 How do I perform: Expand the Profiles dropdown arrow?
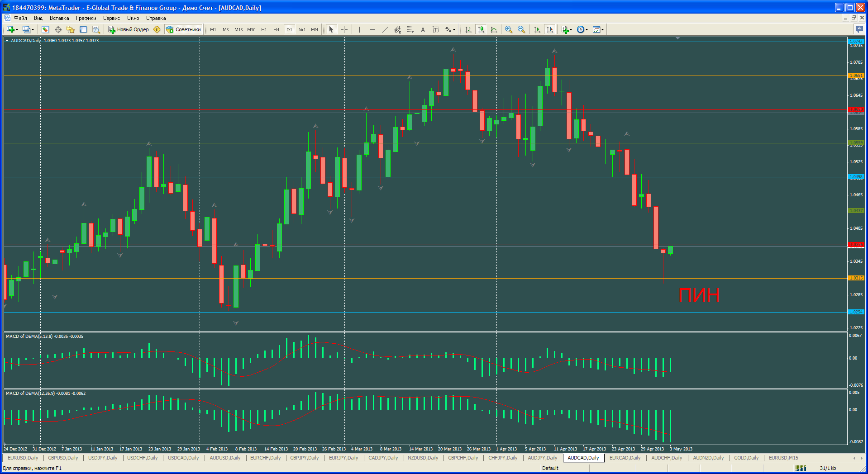[33, 30]
